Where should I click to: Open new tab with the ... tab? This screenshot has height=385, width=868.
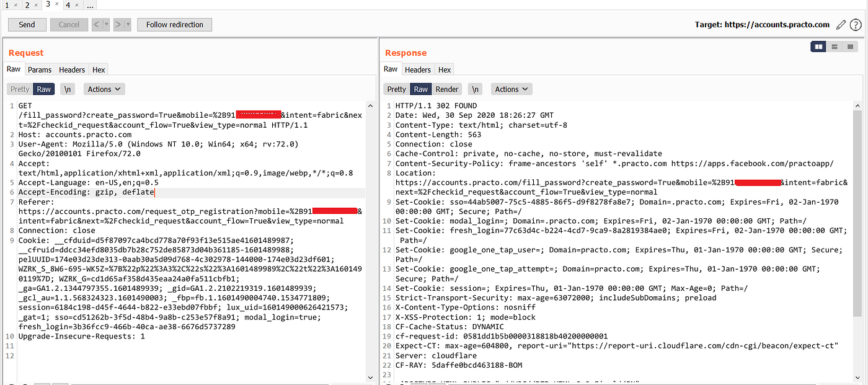pos(90,5)
